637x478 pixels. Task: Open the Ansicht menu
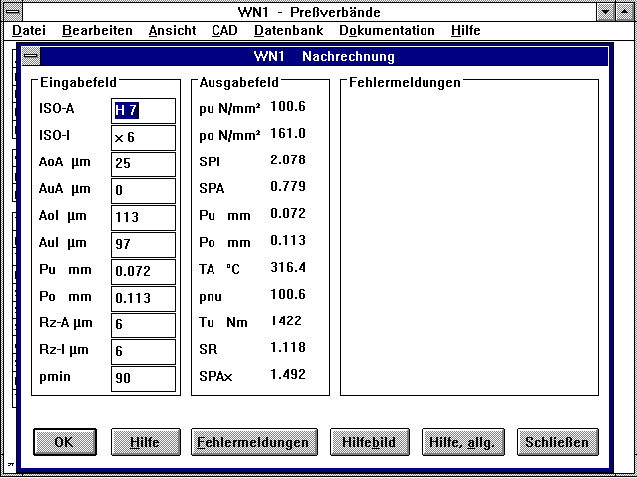[172, 31]
